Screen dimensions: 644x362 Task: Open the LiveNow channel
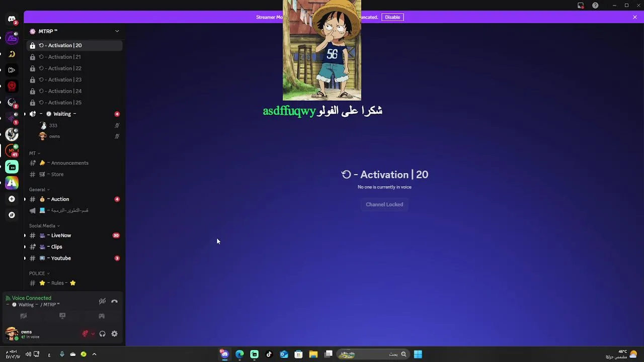coord(74,235)
